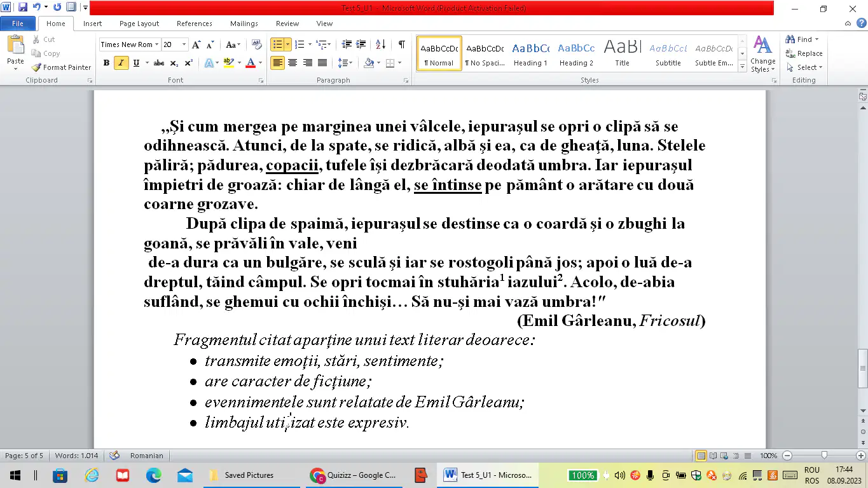The image size is (868, 488).
Task: Decrease paragraph indent
Action: [347, 44]
